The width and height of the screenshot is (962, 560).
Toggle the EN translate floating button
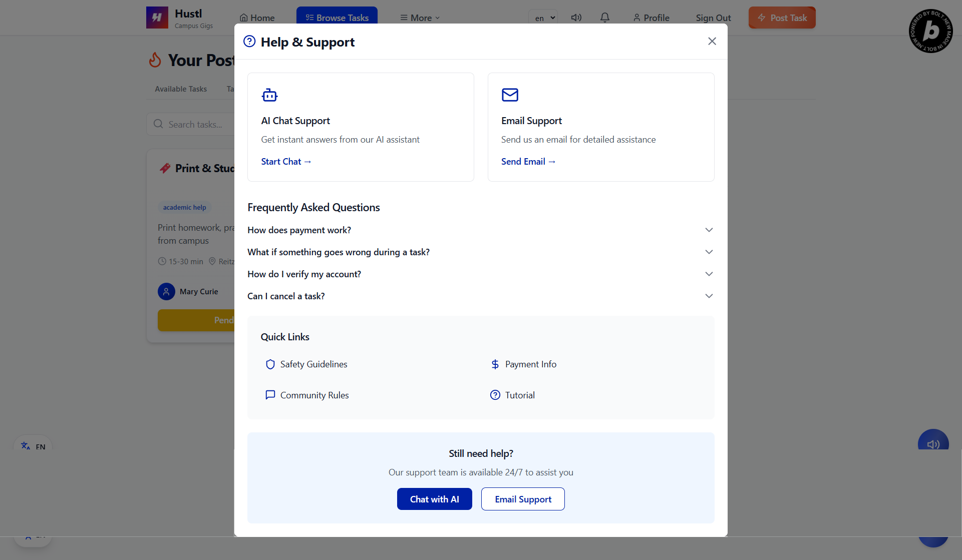coord(33,445)
